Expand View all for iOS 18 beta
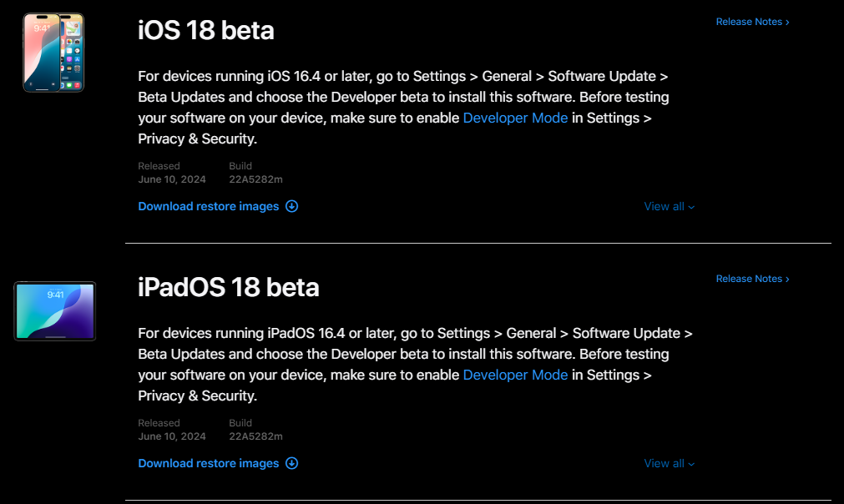Screen dimensions: 844x504 point(669,206)
